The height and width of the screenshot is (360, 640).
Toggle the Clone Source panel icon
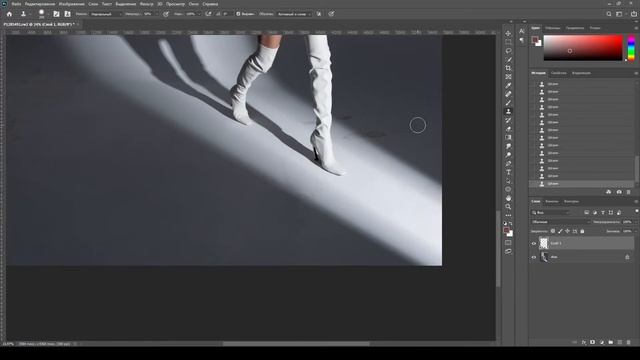(x=67, y=14)
